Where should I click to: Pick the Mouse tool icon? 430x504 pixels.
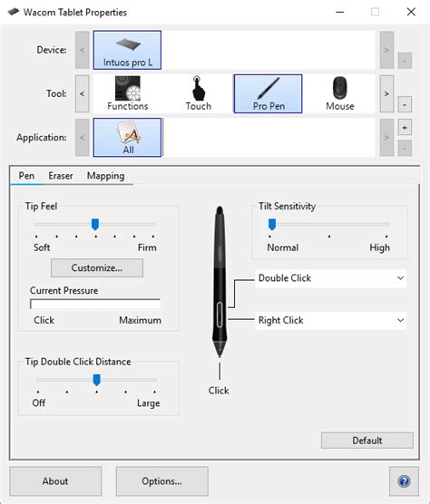click(x=340, y=93)
